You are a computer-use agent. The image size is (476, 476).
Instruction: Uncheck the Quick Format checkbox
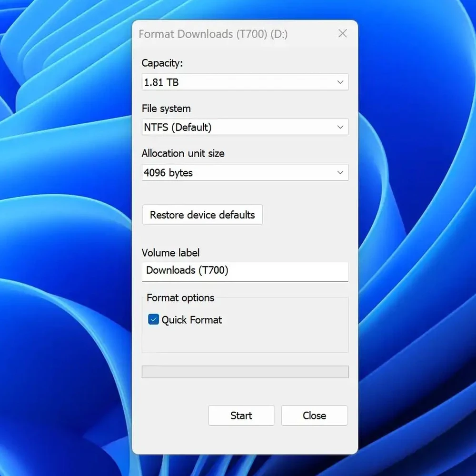[x=153, y=319]
